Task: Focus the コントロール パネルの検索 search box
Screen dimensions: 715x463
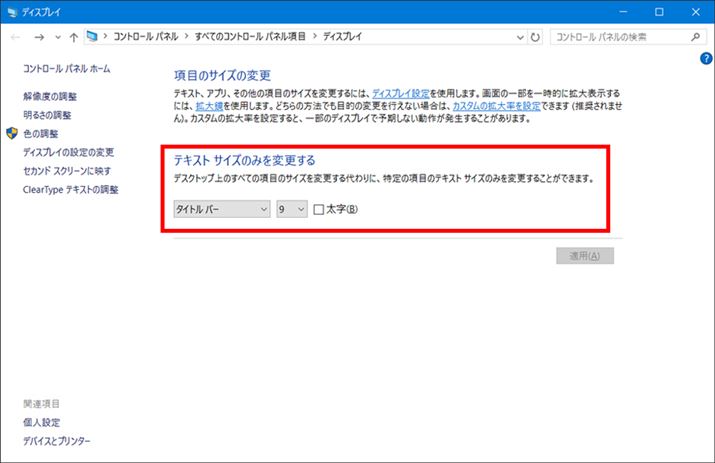Action: [x=628, y=37]
